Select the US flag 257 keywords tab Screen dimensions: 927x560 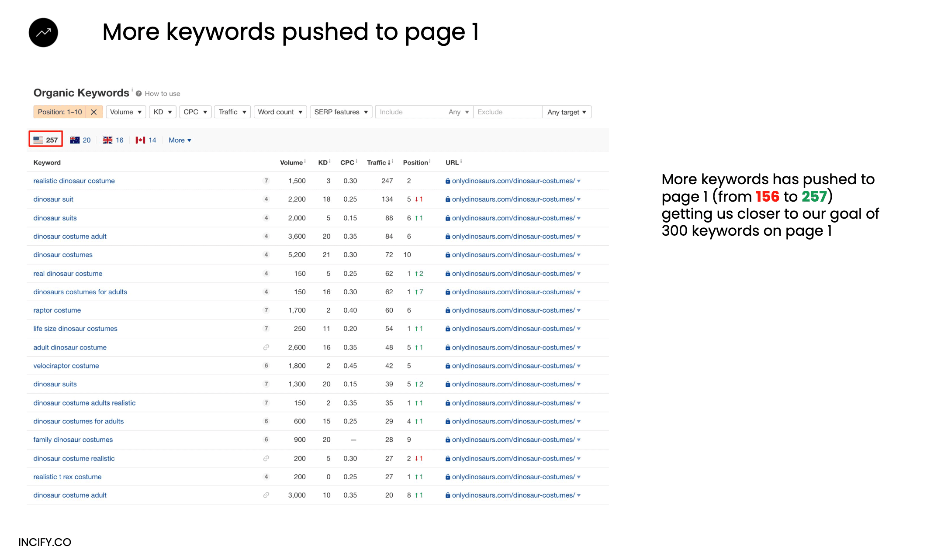click(x=46, y=140)
